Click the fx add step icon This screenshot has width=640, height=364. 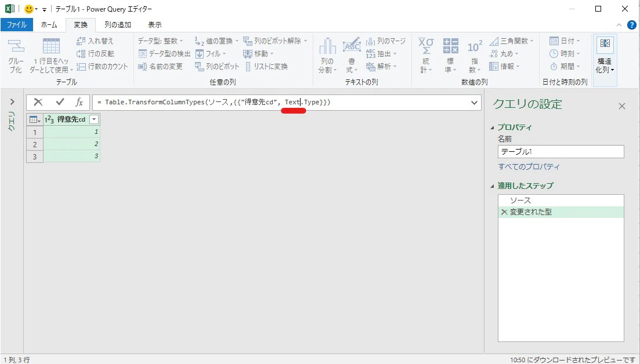(79, 102)
